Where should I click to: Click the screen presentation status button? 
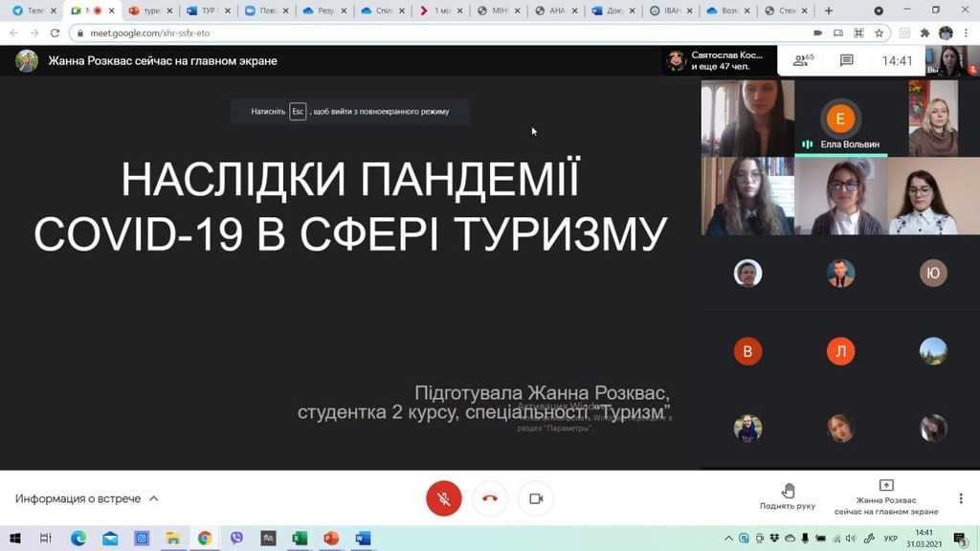[886, 497]
